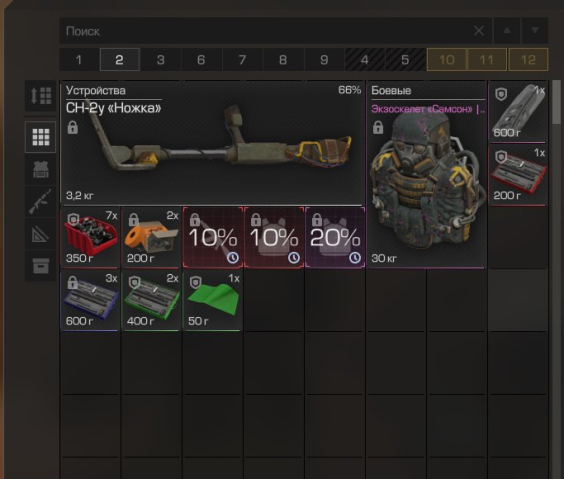Filter inventory by weapons rifle icon
Viewport: 564px width, 479px height.
click(40, 201)
